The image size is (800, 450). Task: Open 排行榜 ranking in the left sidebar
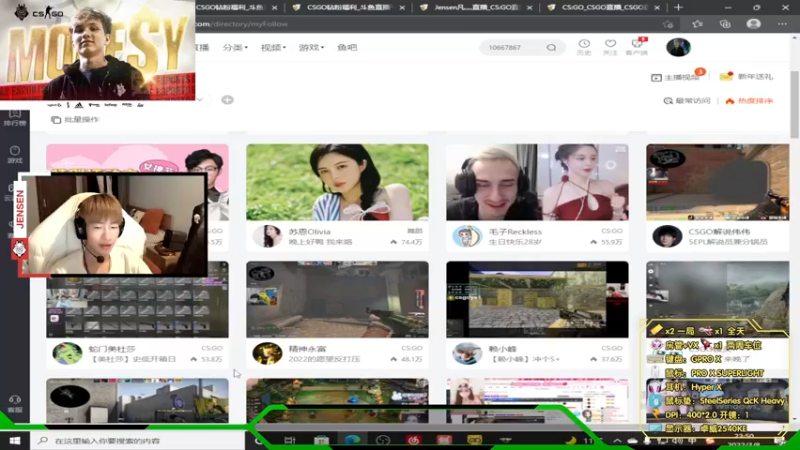14,117
